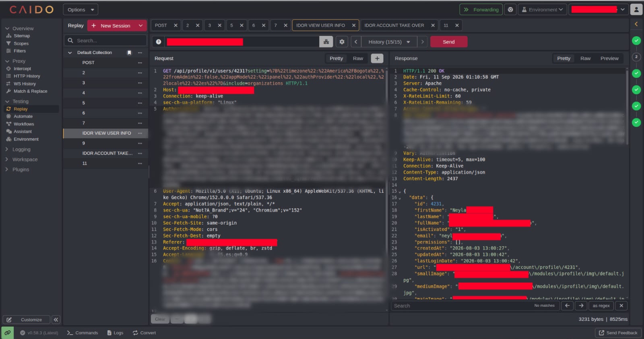Open connection settings gear icon
This screenshot has height=339, width=644.
(x=342, y=42)
